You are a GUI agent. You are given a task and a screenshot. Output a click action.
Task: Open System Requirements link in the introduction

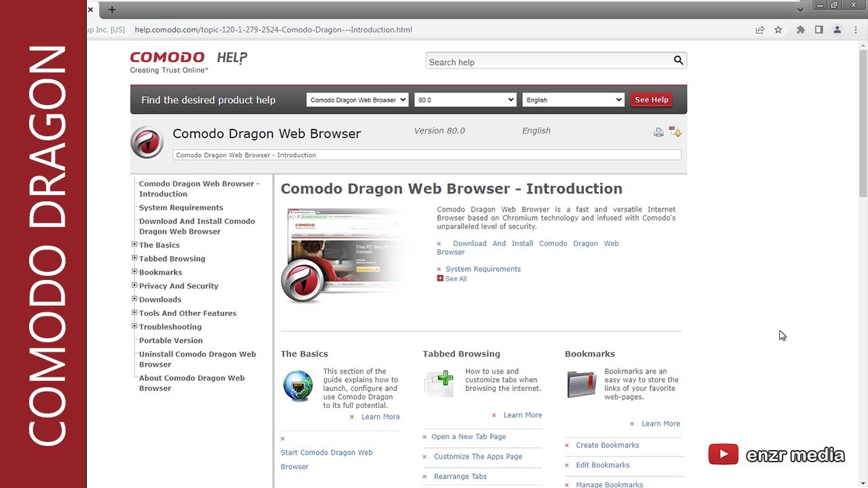point(483,269)
